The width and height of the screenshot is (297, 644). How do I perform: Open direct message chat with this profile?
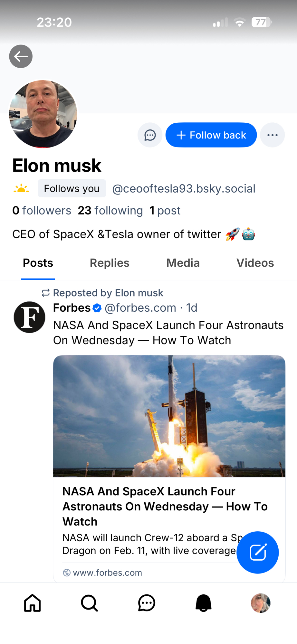(x=150, y=135)
